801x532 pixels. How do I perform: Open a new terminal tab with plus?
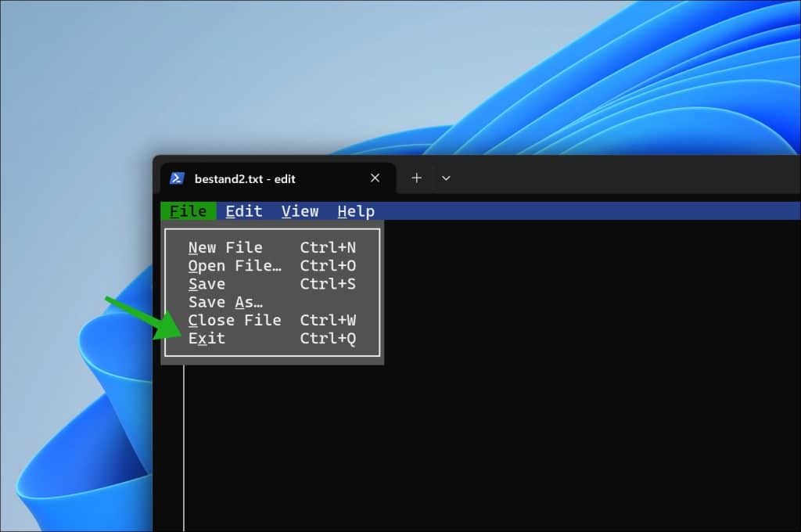417,178
